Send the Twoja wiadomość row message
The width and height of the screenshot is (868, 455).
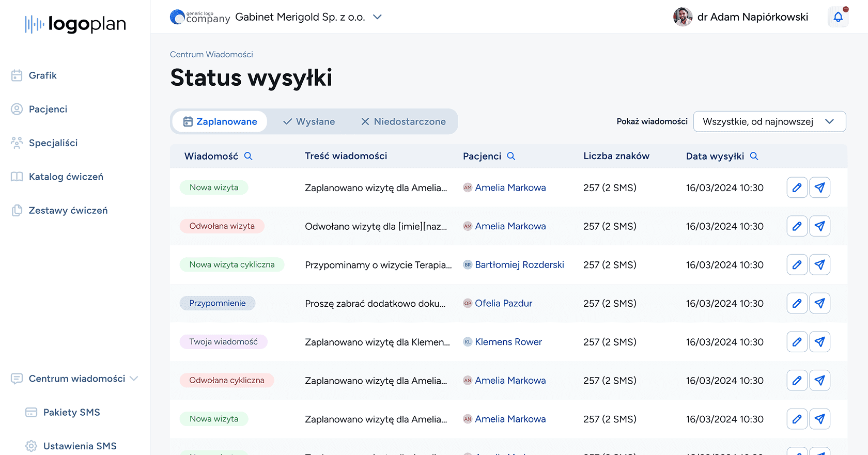pyautogui.click(x=820, y=342)
